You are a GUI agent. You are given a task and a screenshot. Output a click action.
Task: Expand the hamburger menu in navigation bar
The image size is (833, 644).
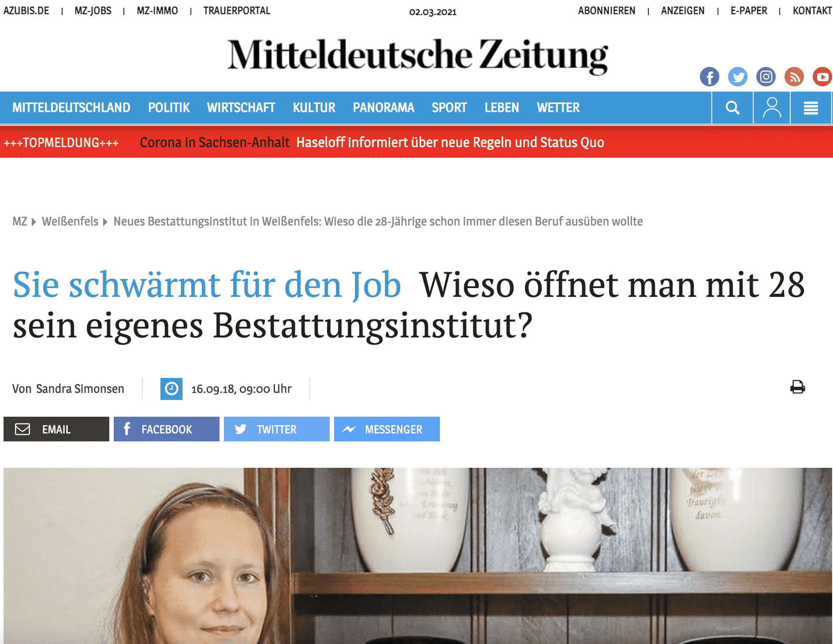coord(811,107)
